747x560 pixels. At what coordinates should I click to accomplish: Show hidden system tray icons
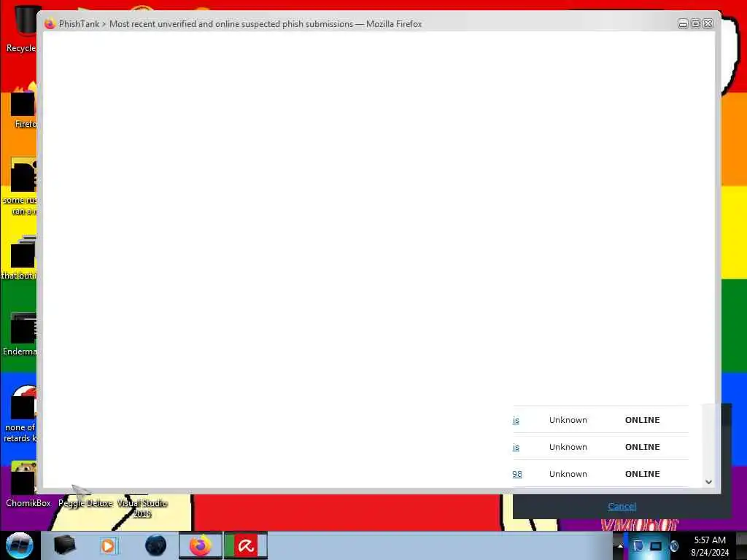pyautogui.click(x=620, y=545)
